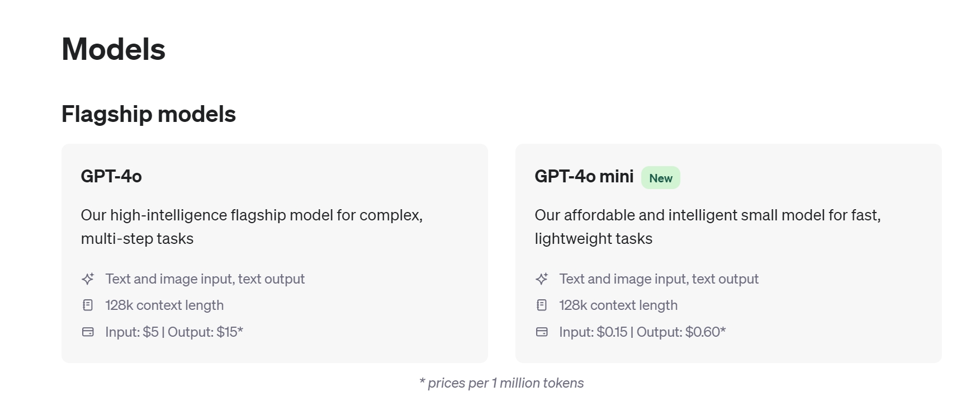This screenshot has height=410, width=980.
Task: Click pricing card icon under GPT-4o mini
Action: coord(542,332)
